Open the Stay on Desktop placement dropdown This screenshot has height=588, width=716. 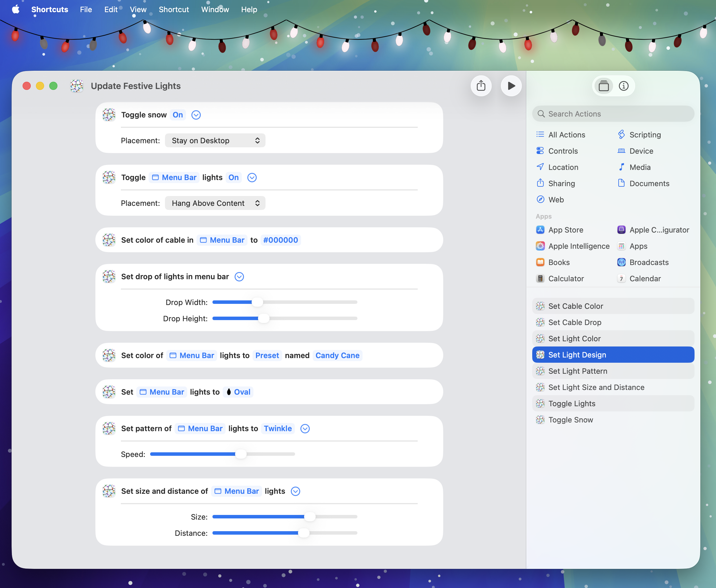click(215, 141)
